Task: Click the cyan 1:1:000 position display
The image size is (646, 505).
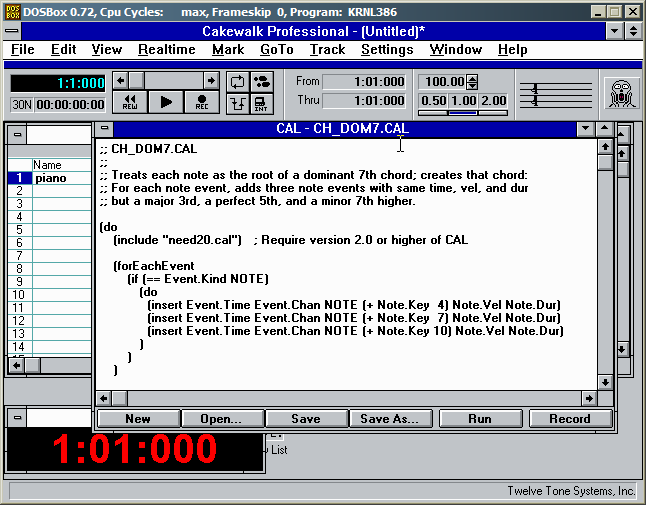Action: point(58,83)
